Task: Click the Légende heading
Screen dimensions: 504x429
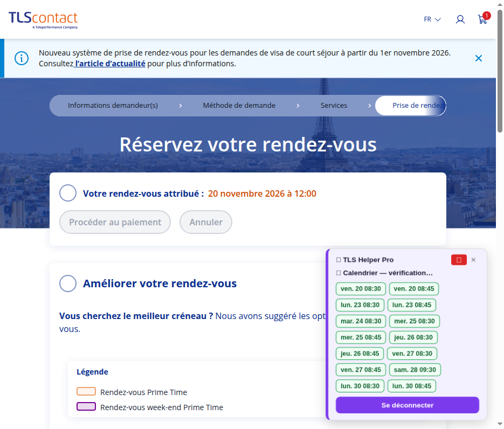Action: [x=92, y=372]
